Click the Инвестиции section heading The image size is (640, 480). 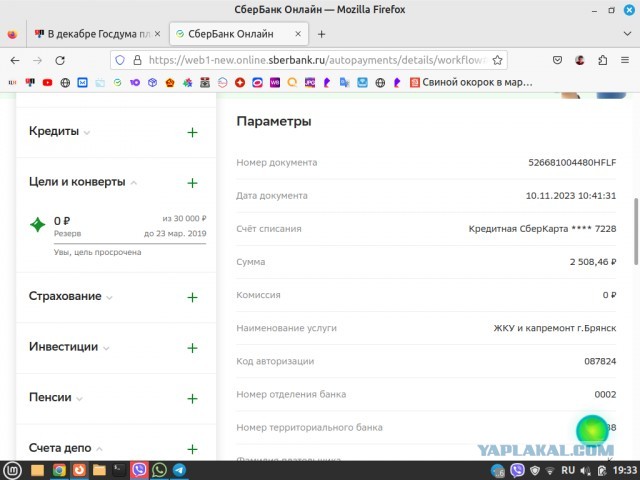[x=63, y=347]
